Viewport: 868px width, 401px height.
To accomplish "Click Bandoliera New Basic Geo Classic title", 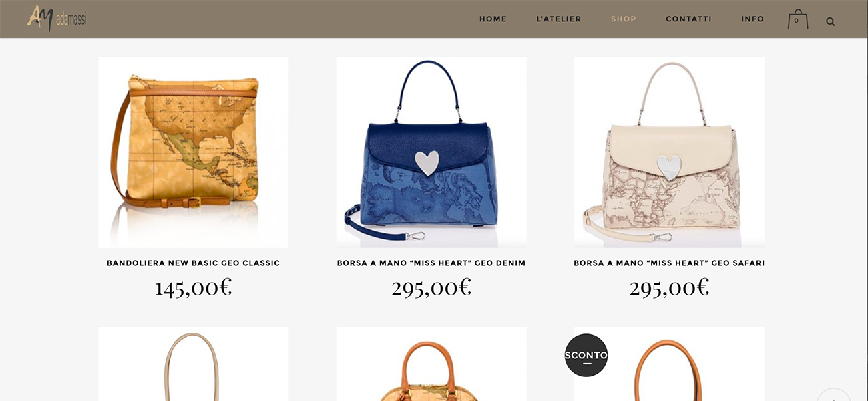I will [x=194, y=263].
